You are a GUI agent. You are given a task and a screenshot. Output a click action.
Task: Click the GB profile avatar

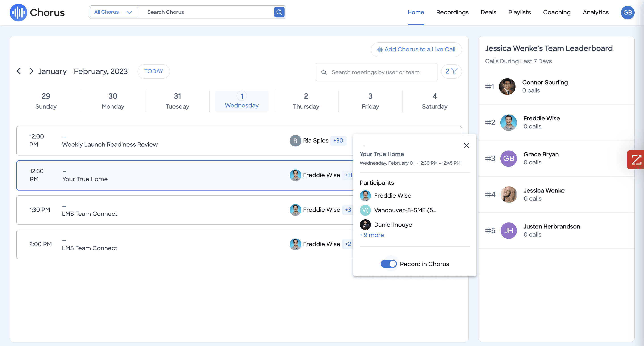point(627,13)
